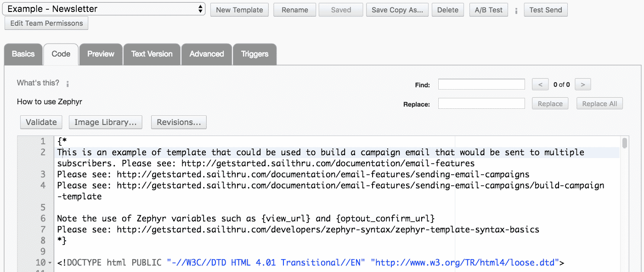Click info icon beside What's this?
Viewport: 644px width, 272px height.
[68, 84]
